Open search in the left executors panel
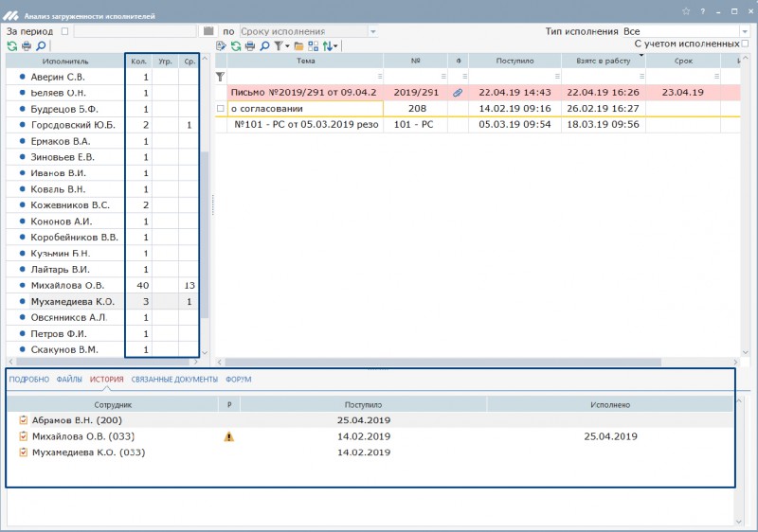The width and height of the screenshot is (758, 532). pos(41,45)
